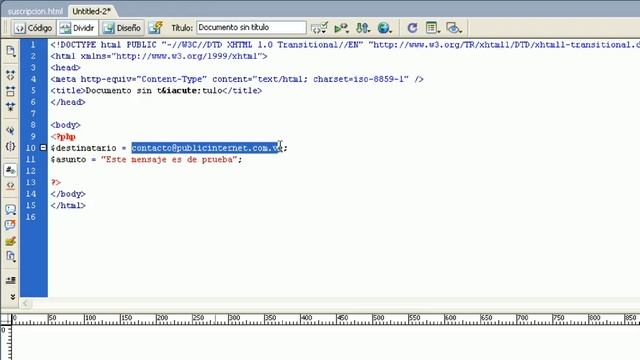Toggle the Line Numbers icon
This screenshot has width=640, height=360.
click(11, 170)
